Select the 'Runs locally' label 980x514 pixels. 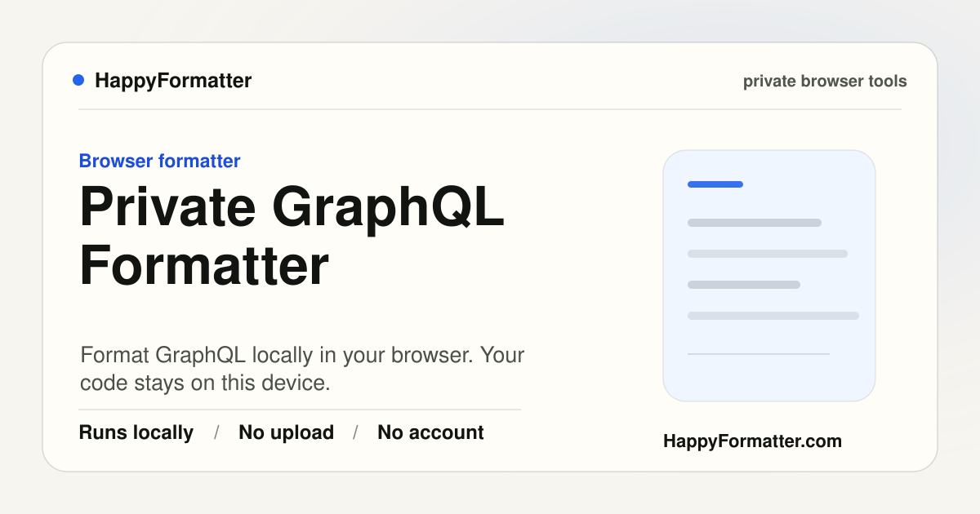point(136,432)
